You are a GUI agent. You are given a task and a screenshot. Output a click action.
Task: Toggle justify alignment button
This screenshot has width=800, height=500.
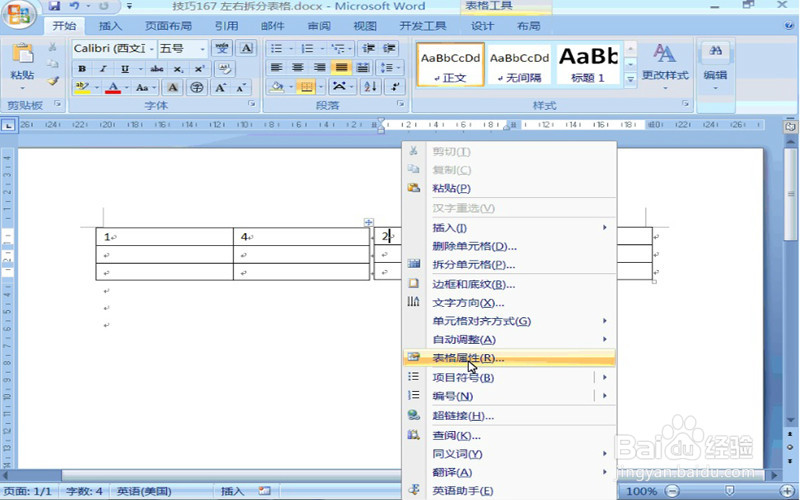point(341,67)
